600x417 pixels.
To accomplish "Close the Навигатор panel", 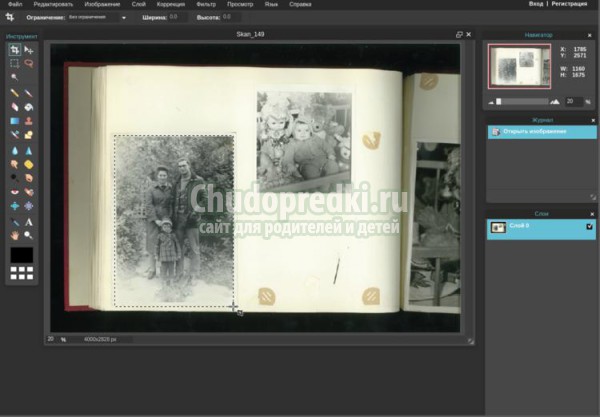I will click(590, 35).
